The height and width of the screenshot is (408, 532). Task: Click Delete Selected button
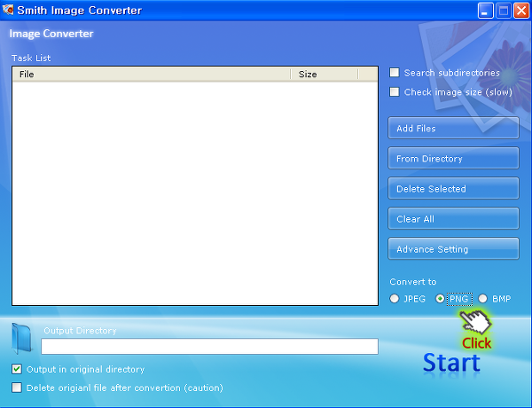click(x=453, y=188)
